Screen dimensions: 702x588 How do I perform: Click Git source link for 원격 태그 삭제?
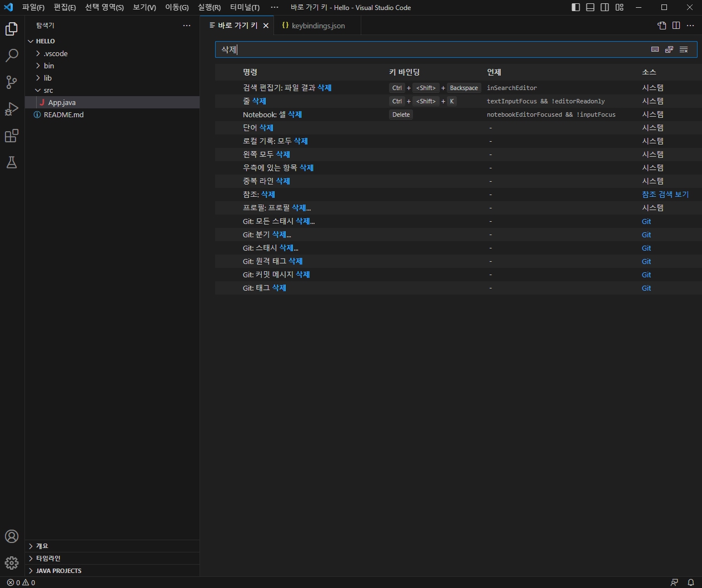646,261
